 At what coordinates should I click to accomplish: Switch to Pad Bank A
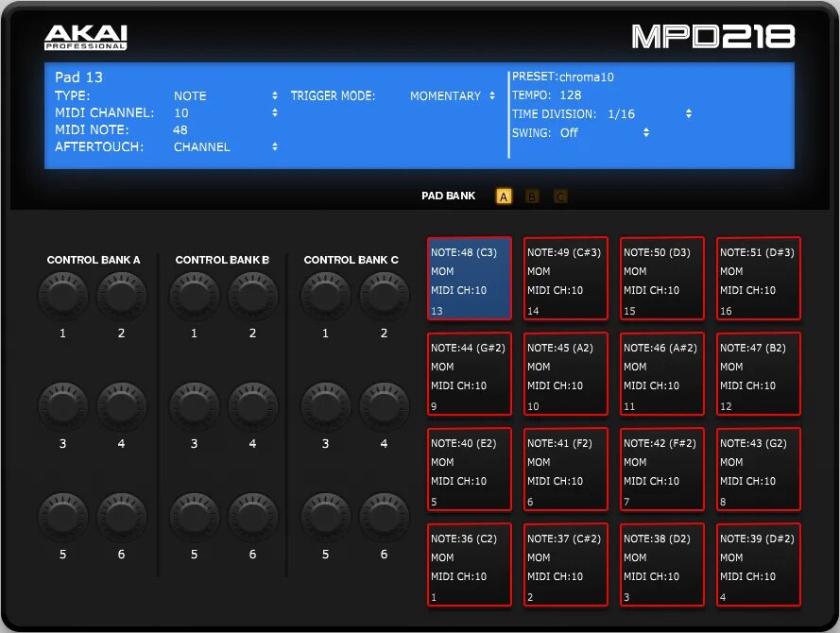pyautogui.click(x=503, y=196)
